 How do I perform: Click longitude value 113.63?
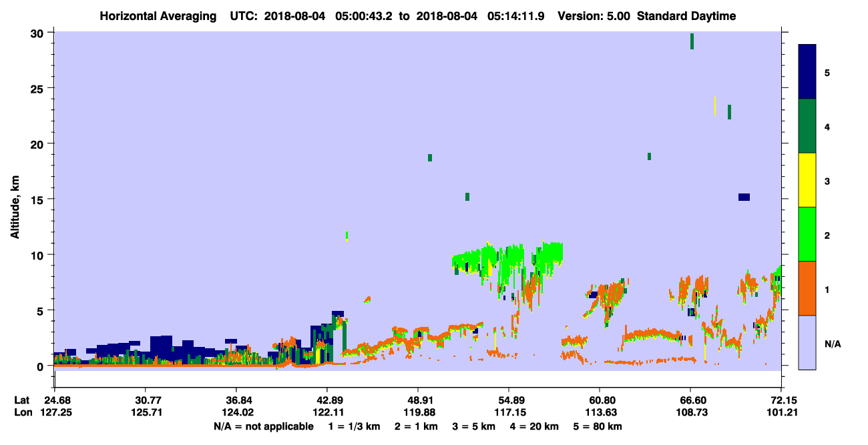pos(600,412)
